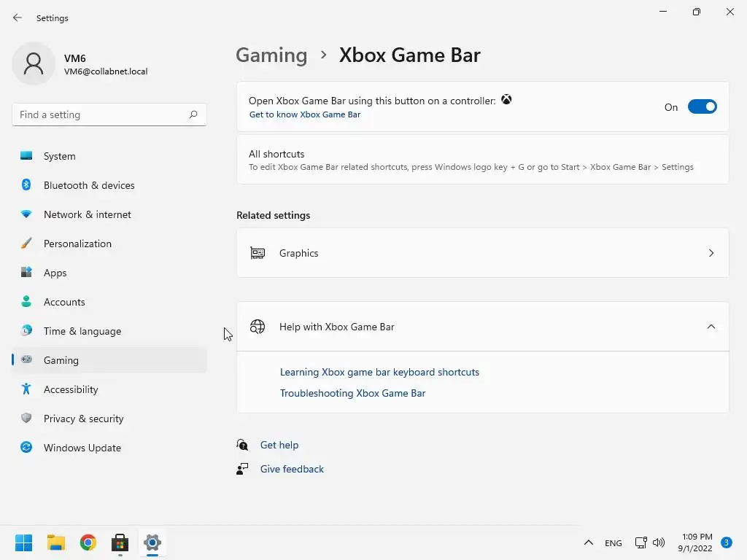The image size is (747, 560).
Task: Open the Accounts settings page
Action: pyautogui.click(x=64, y=302)
